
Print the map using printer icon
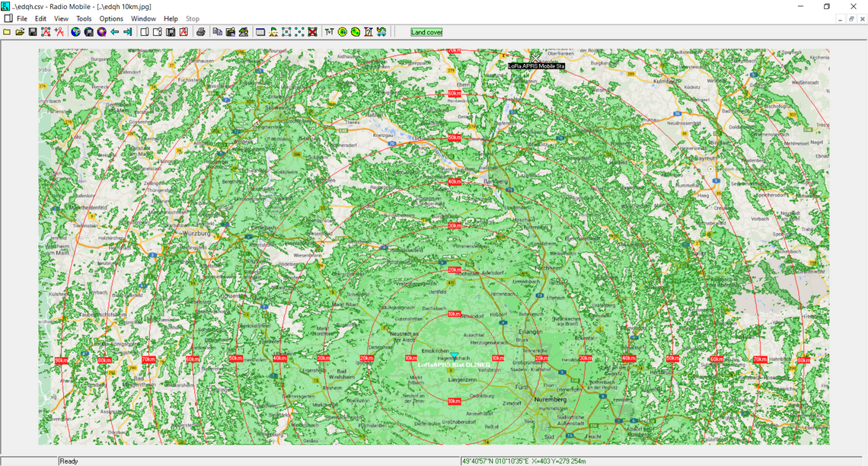point(200,32)
